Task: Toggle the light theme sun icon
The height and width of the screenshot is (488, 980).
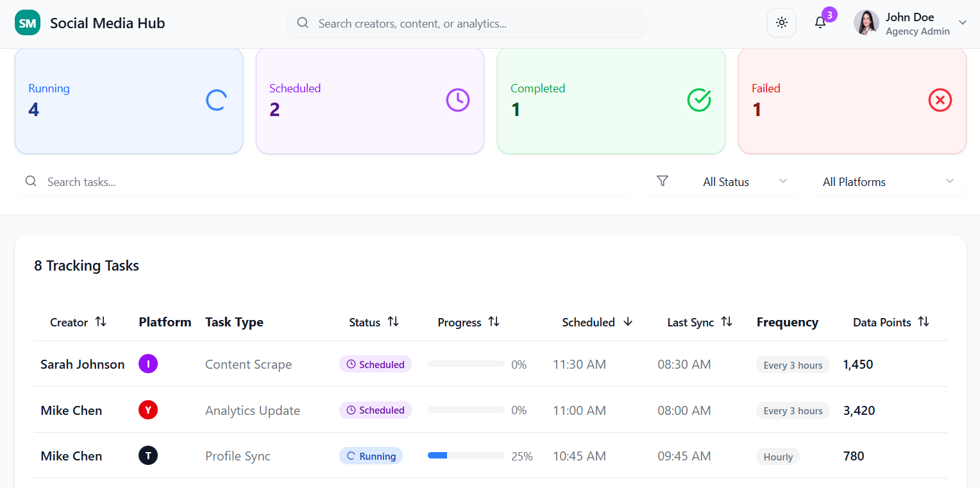Action: pyautogui.click(x=781, y=22)
